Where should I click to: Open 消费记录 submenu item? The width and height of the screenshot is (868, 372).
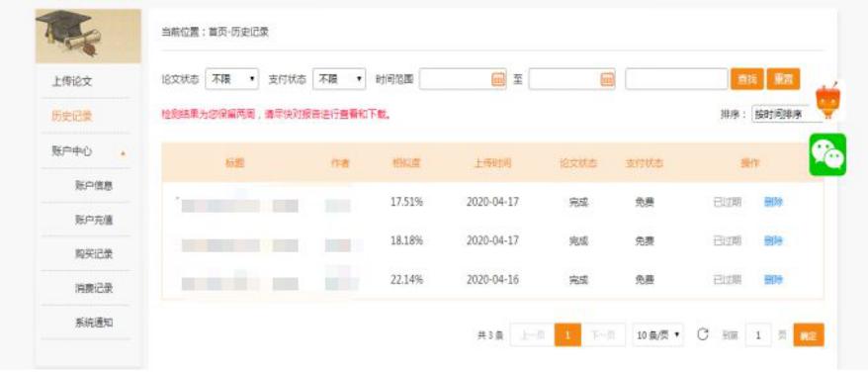94,288
